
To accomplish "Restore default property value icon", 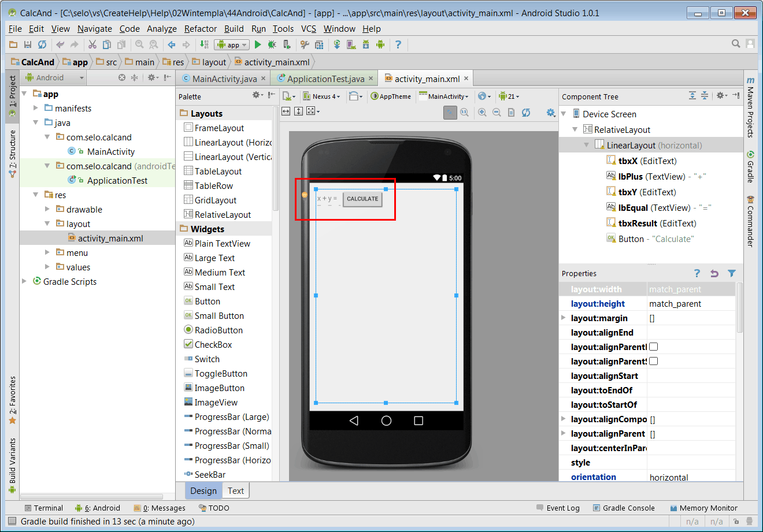I will pos(714,273).
